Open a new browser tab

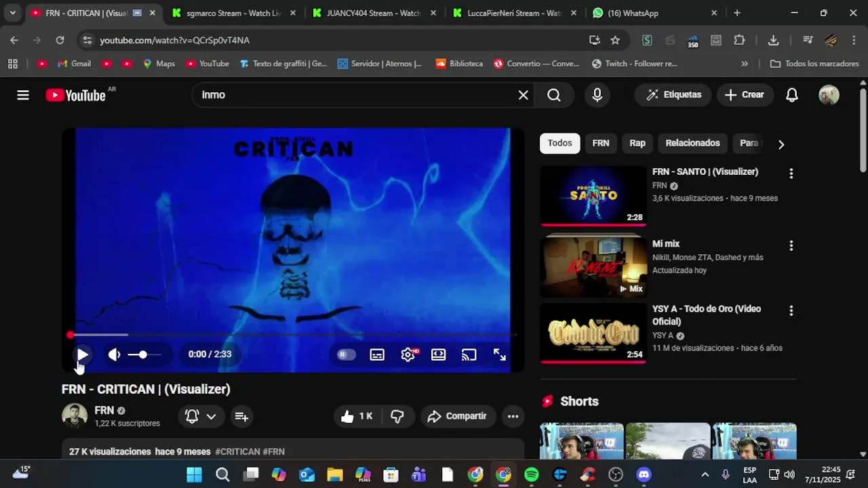737,13
